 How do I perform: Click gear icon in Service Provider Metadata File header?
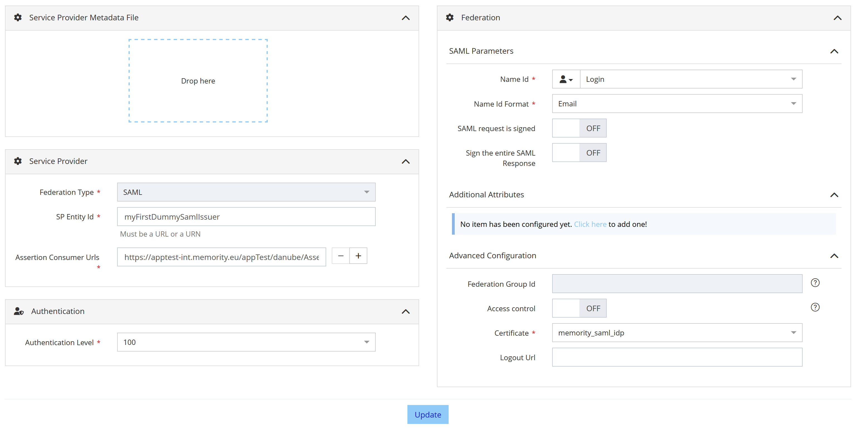click(18, 18)
